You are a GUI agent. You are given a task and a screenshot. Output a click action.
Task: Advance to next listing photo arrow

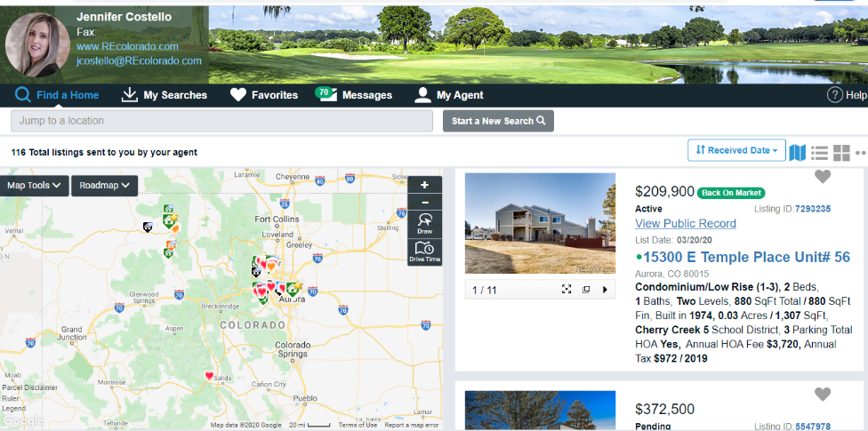point(605,290)
